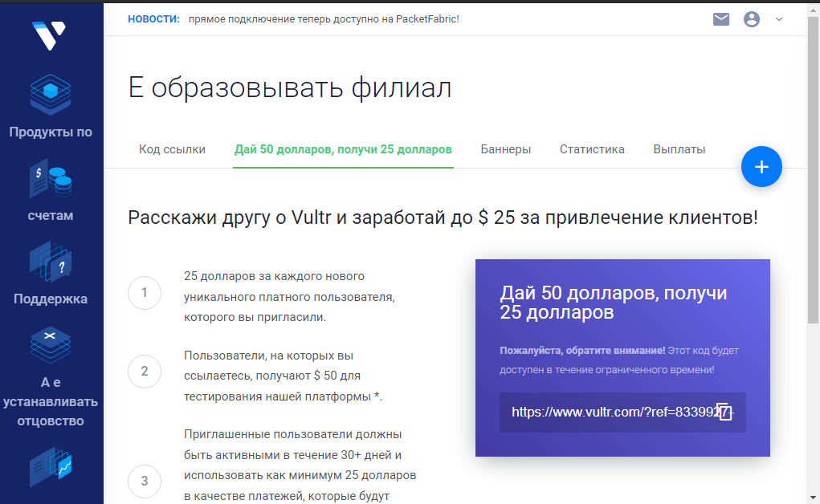The height and width of the screenshot is (504, 820).
Task: Click the Vultr logo in sidebar
Action: [x=48, y=35]
